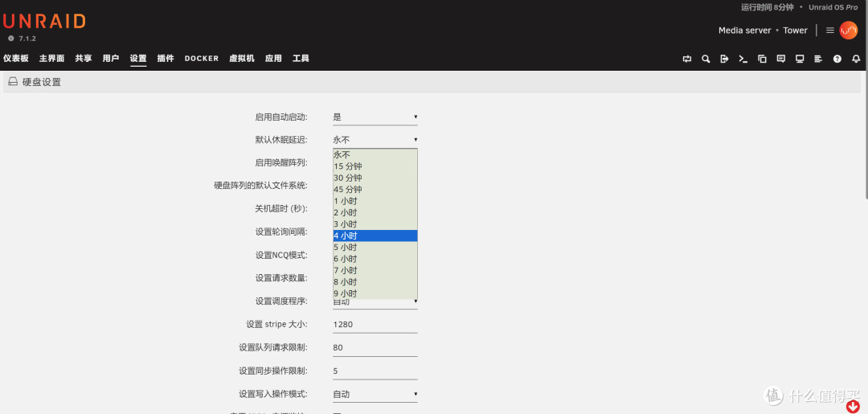
Task: Choose 15 分钟 spin-down delay
Action: [x=375, y=166]
